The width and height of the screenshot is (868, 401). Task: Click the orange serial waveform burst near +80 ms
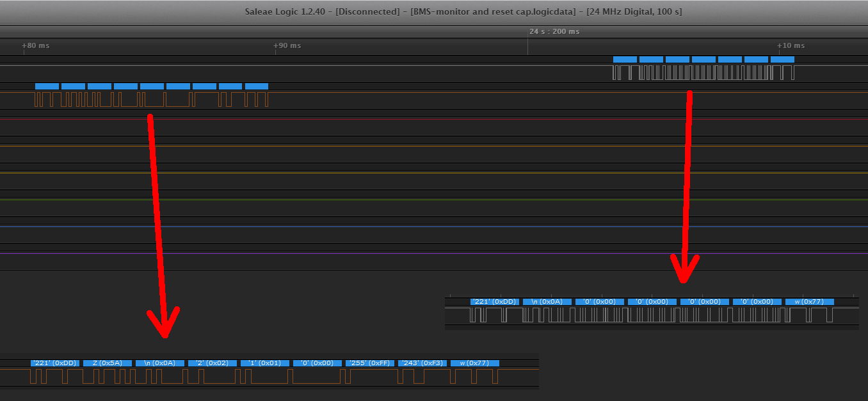tap(151, 99)
